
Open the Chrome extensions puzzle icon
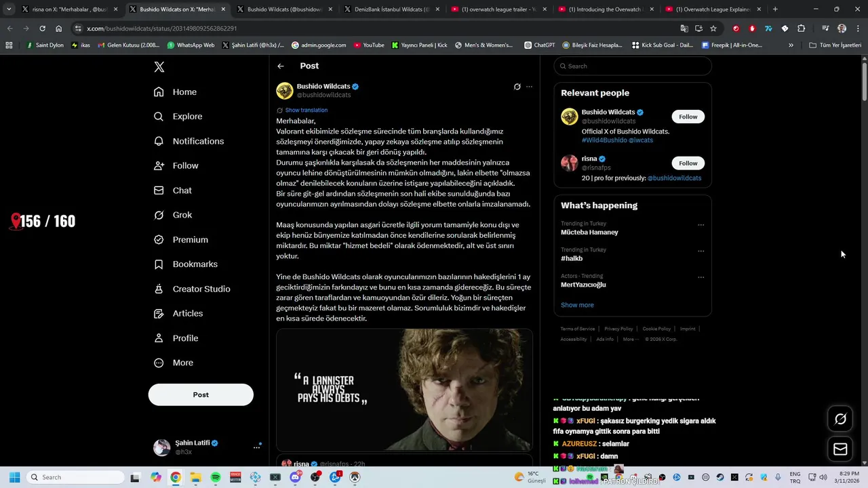802,28
